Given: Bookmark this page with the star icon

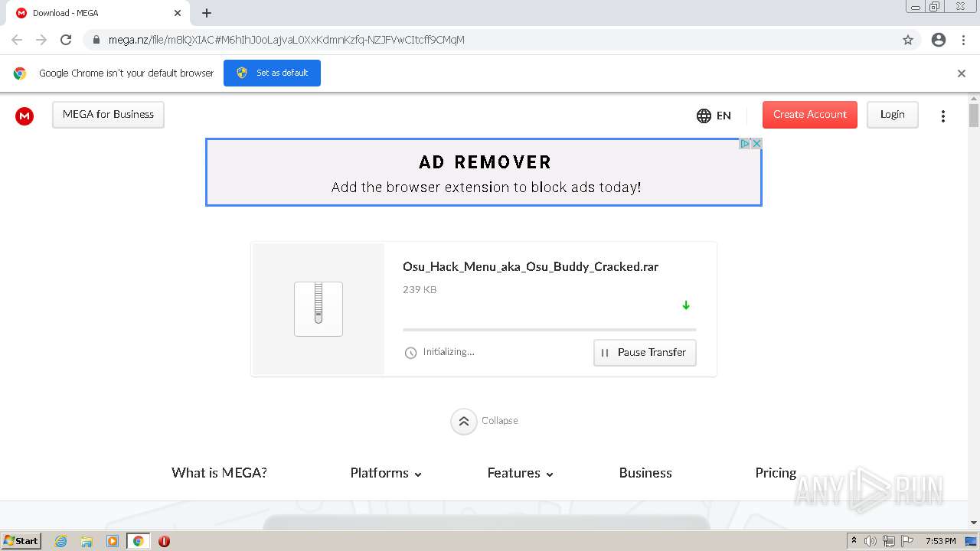Looking at the screenshot, I should [908, 40].
